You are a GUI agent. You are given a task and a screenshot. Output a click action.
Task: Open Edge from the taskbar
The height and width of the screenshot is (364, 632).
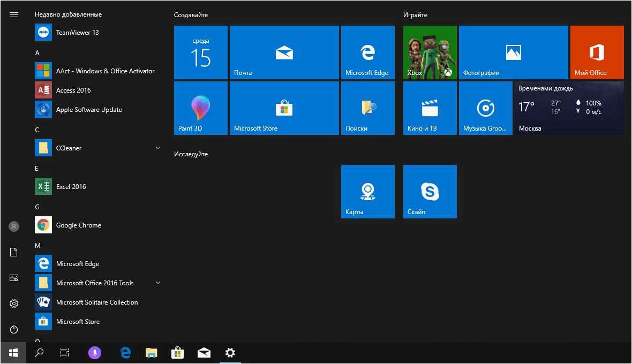pos(126,353)
